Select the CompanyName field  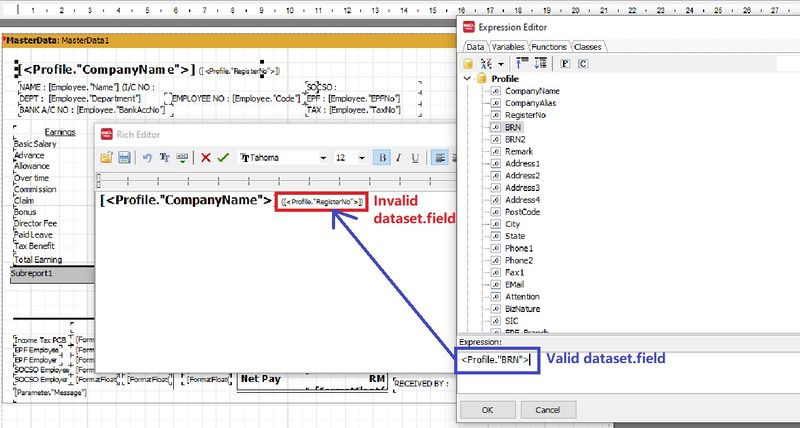coord(532,91)
